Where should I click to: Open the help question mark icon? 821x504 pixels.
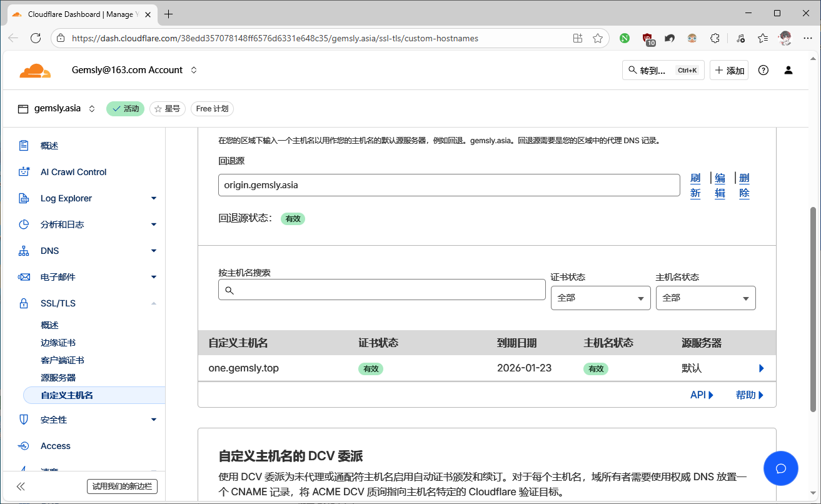[763, 70]
